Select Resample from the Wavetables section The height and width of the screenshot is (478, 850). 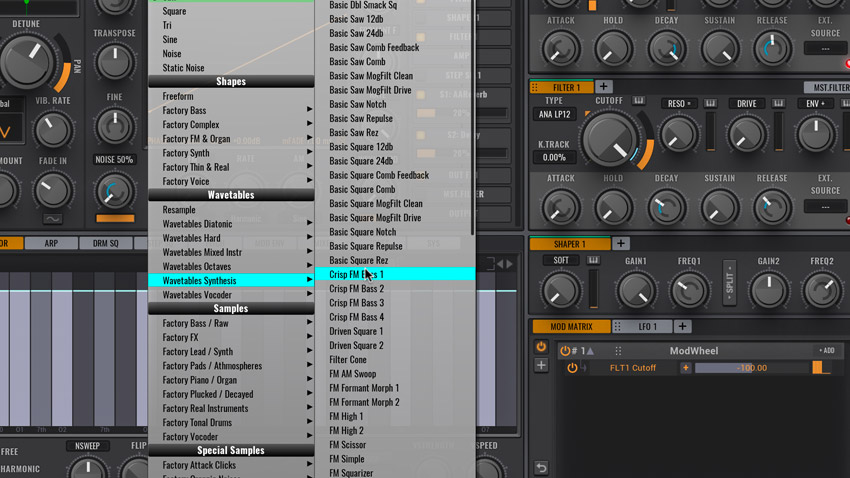click(231, 210)
